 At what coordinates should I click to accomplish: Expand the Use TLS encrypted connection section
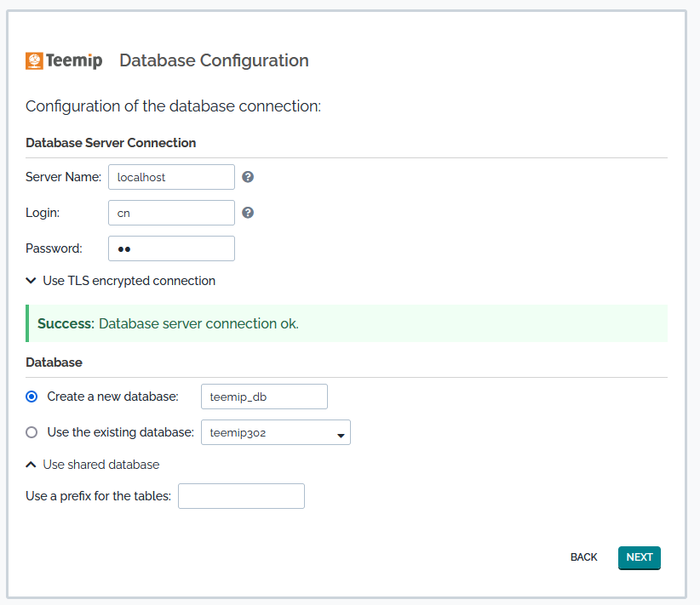coord(129,281)
